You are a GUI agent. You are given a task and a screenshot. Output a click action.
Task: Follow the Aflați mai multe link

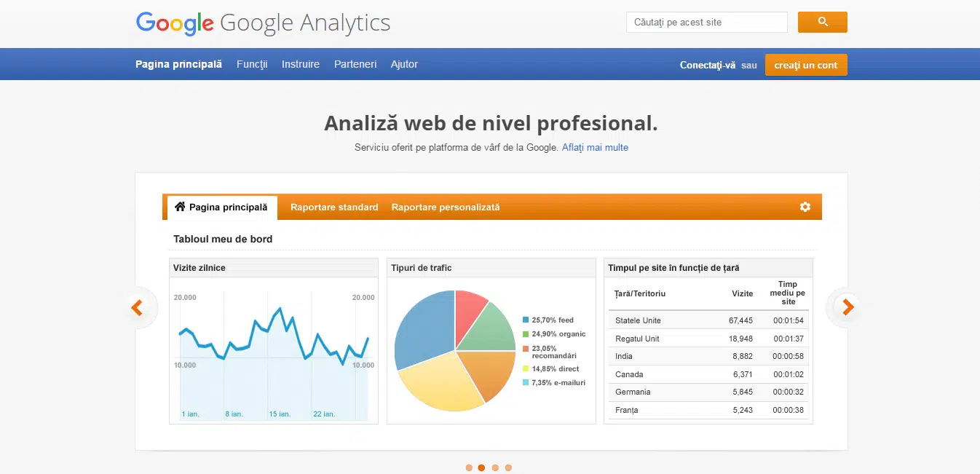click(595, 147)
